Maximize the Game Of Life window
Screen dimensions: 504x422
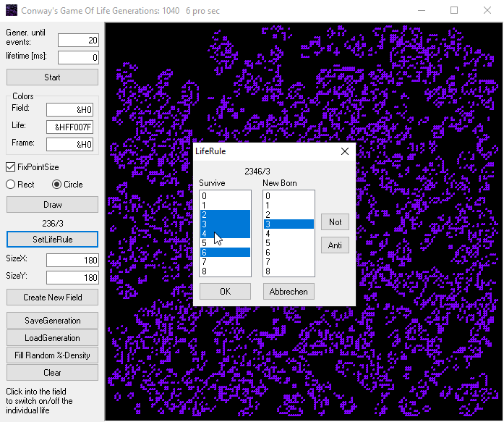tap(454, 10)
